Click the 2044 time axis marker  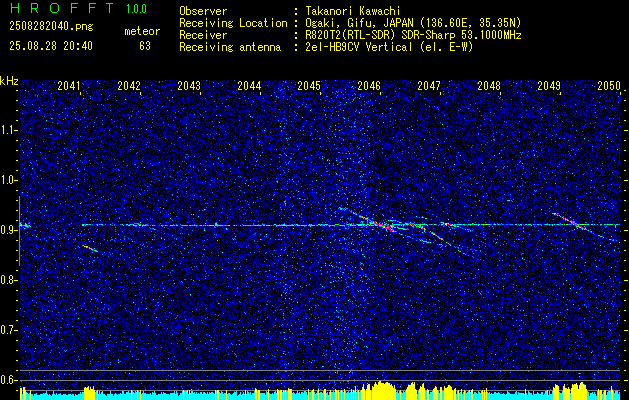249,85
